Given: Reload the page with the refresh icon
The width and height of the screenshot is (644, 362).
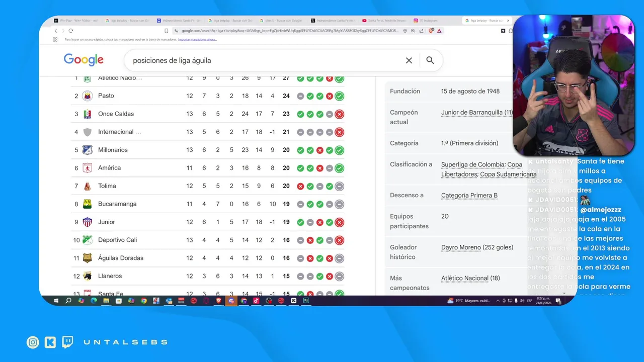Looking at the screenshot, I should point(70,31).
